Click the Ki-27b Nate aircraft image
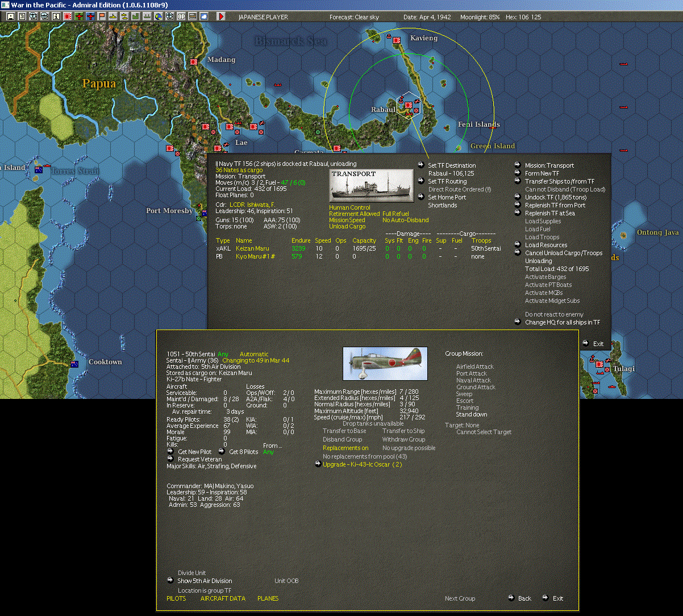 pos(385,364)
